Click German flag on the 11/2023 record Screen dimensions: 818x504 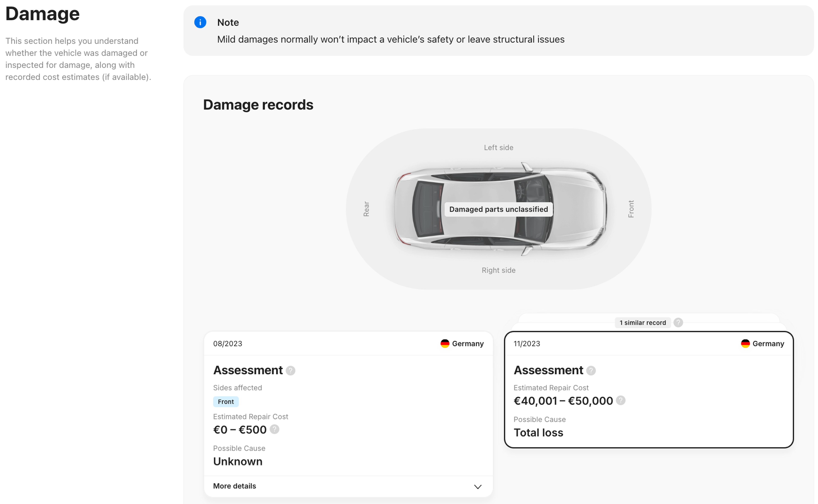745,344
